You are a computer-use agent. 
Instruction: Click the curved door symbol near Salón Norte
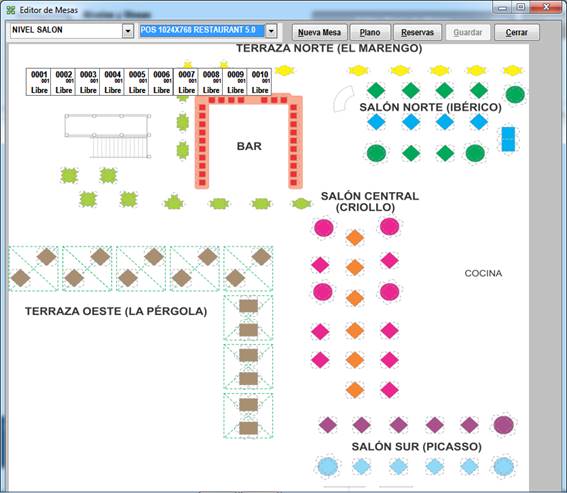[x=343, y=98]
